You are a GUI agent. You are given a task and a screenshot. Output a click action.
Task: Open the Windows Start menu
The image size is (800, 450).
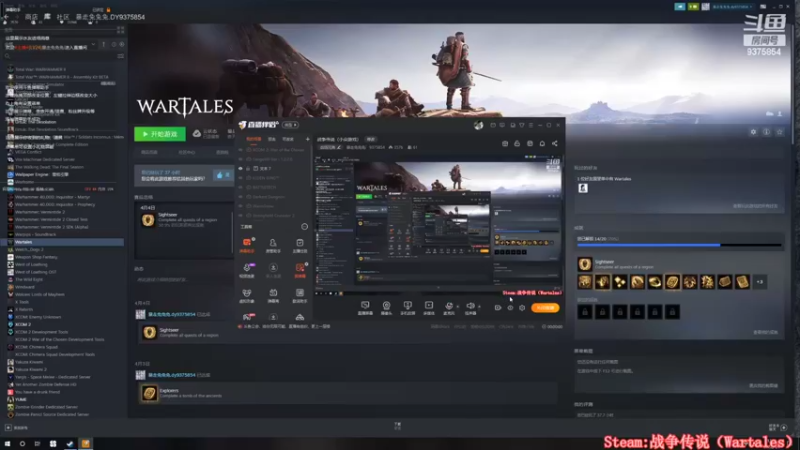[7, 443]
